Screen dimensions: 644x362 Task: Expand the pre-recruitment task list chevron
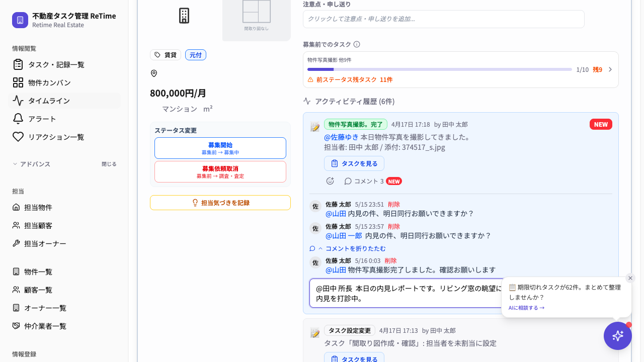click(x=610, y=69)
